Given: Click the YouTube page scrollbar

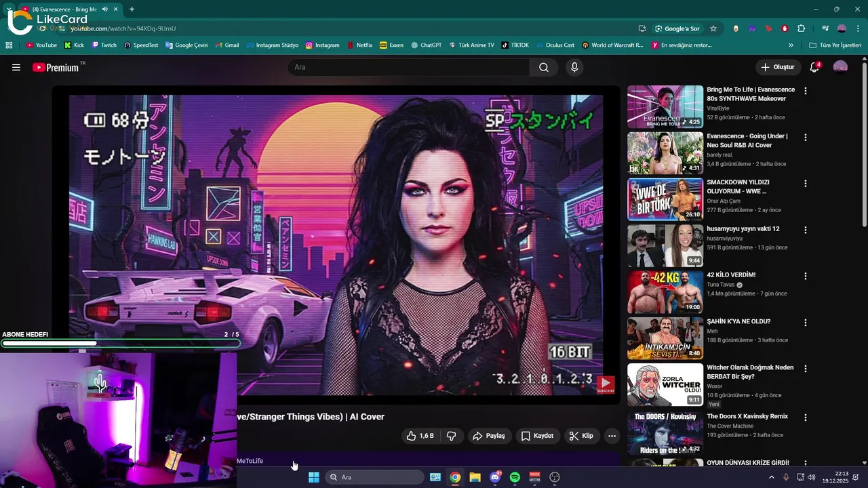Looking at the screenshot, I should pyautogui.click(x=864, y=146).
